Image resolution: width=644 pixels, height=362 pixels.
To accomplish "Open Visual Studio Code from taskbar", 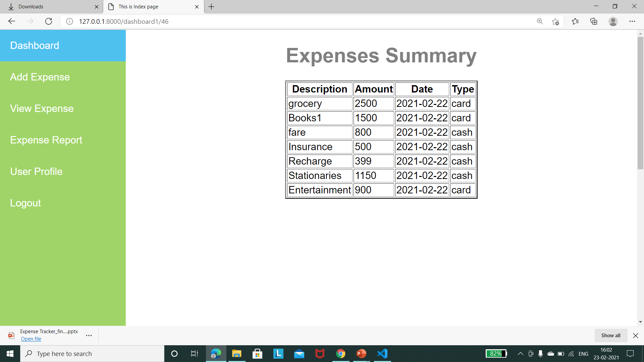I will [x=382, y=354].
